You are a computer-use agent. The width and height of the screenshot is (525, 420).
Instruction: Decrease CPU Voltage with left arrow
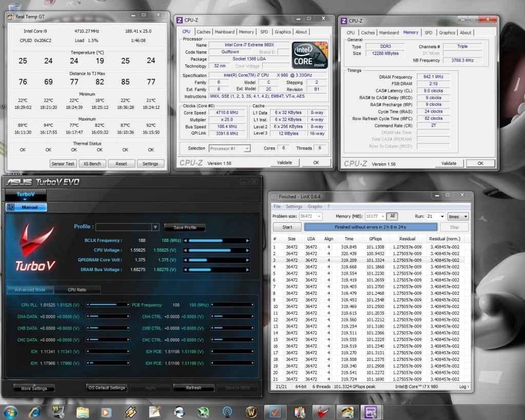click(185, 250)
